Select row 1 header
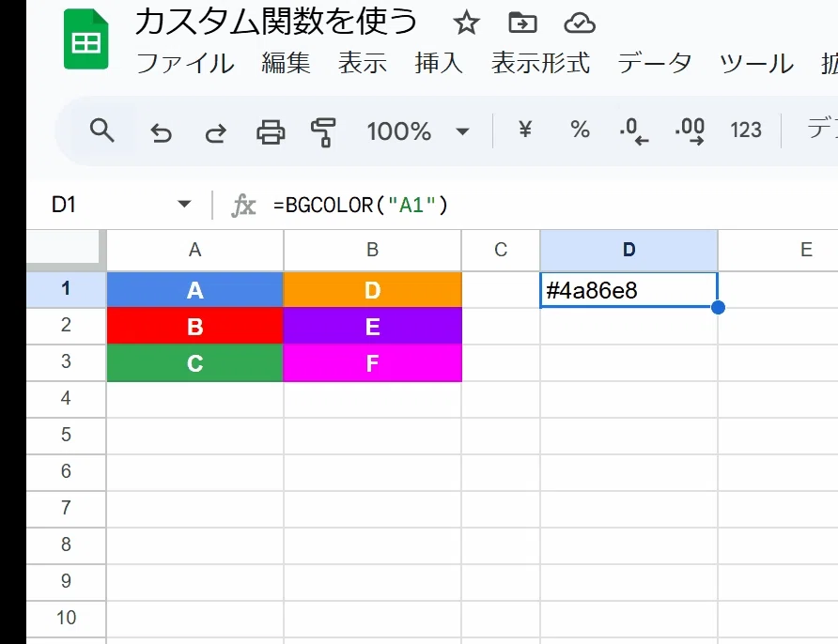This screenshot has width=838, height=644. click(x=66, y=289)
